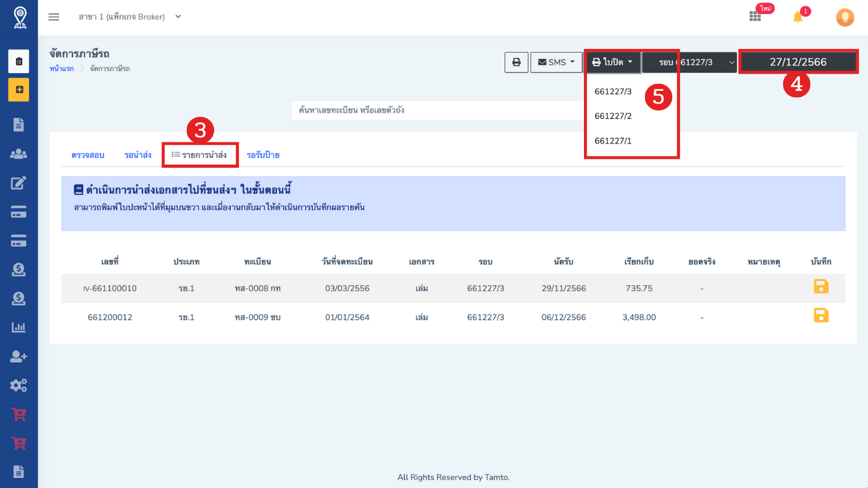Viewport: 868px width, 488px height.
Task: Open the notification bell
Action: click(798, 17)
